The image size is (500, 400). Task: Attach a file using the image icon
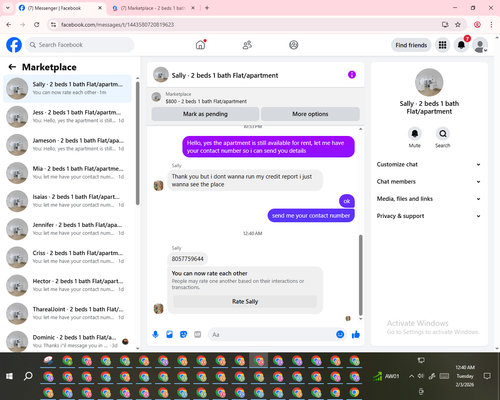pyautogui.click(x=169, y=334)
